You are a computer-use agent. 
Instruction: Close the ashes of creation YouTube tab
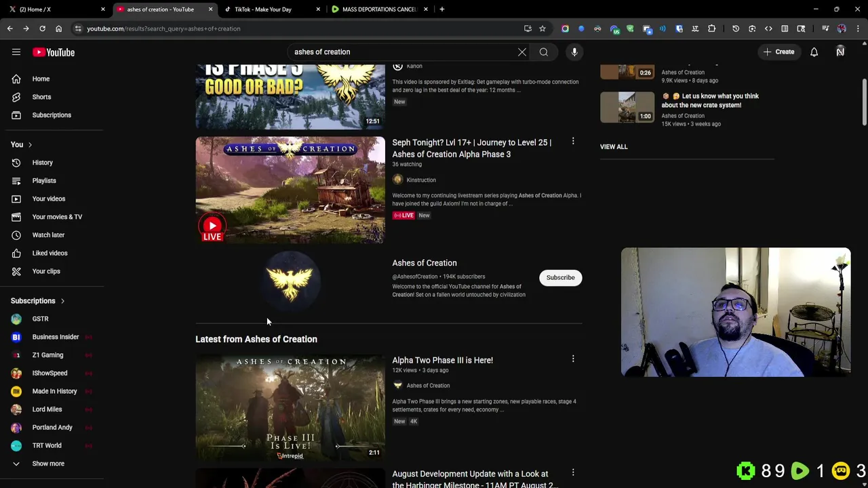point(210,9)
